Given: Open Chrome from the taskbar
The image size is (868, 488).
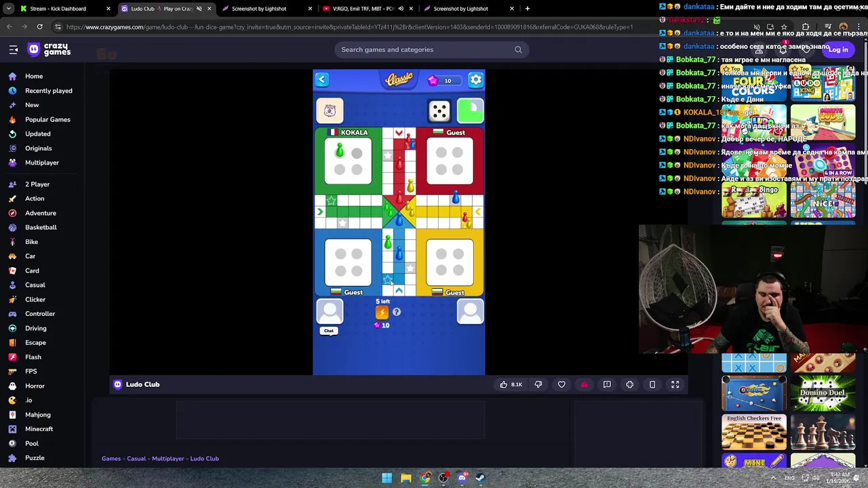Looking at the screenshot, I should coord(425,478).
